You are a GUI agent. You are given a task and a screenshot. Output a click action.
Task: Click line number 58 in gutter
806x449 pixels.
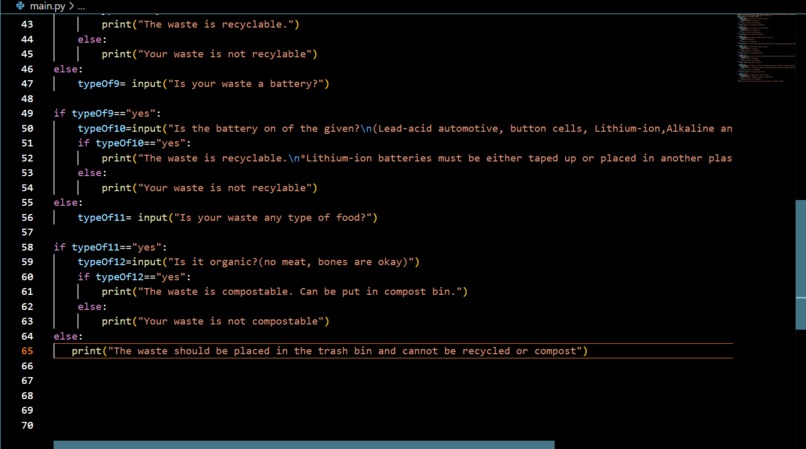click(x=27, y=247)
